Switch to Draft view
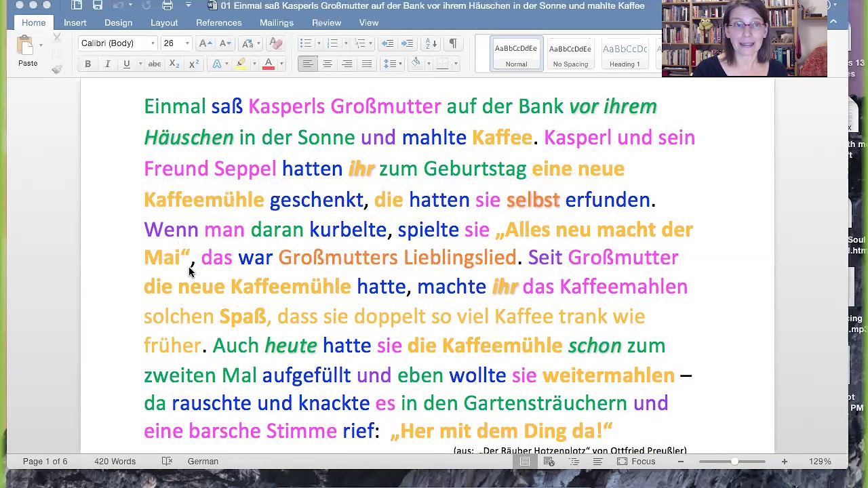 click(x=597, y=462)
